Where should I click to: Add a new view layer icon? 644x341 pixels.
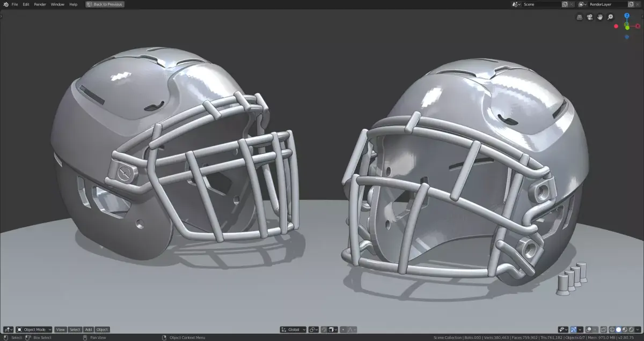click(631, 4)
